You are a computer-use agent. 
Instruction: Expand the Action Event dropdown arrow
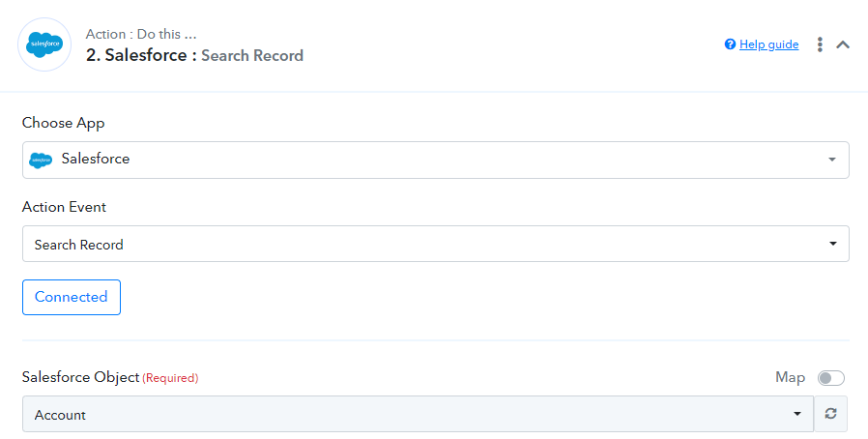pyautogui.click(x=832, y=244)
